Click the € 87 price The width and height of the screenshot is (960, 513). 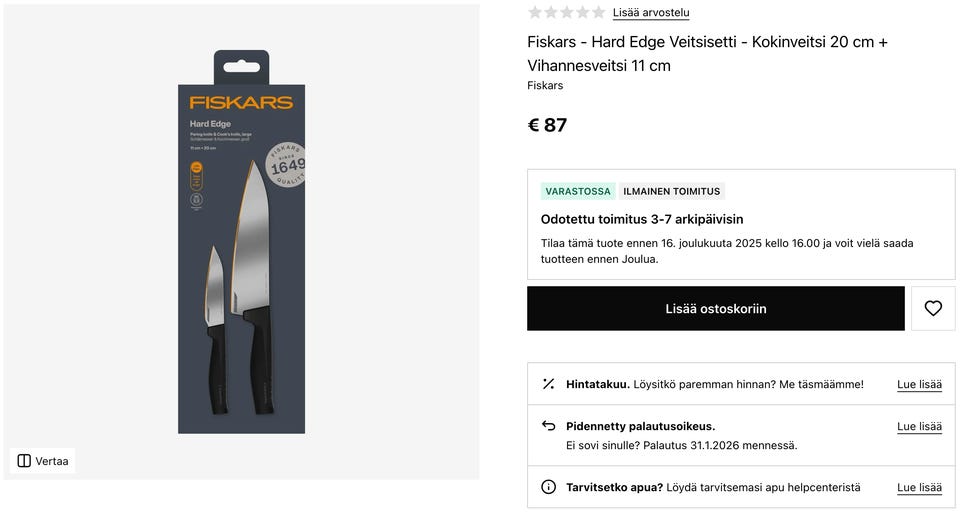pyautogui.click(x=547, y=126)
